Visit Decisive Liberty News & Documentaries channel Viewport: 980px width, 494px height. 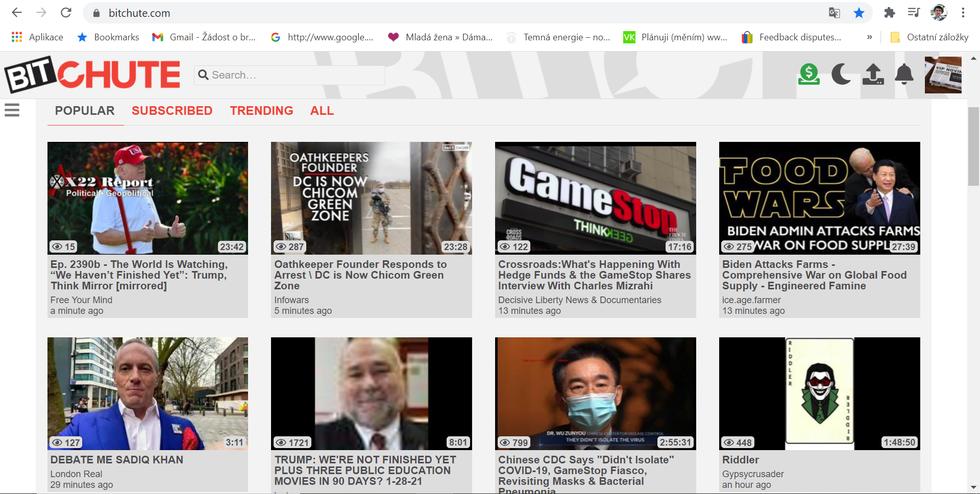coord(580,300)
